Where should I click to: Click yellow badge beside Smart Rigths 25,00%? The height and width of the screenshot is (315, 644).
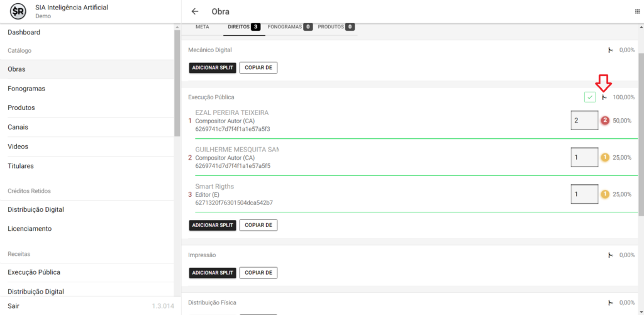605,194
